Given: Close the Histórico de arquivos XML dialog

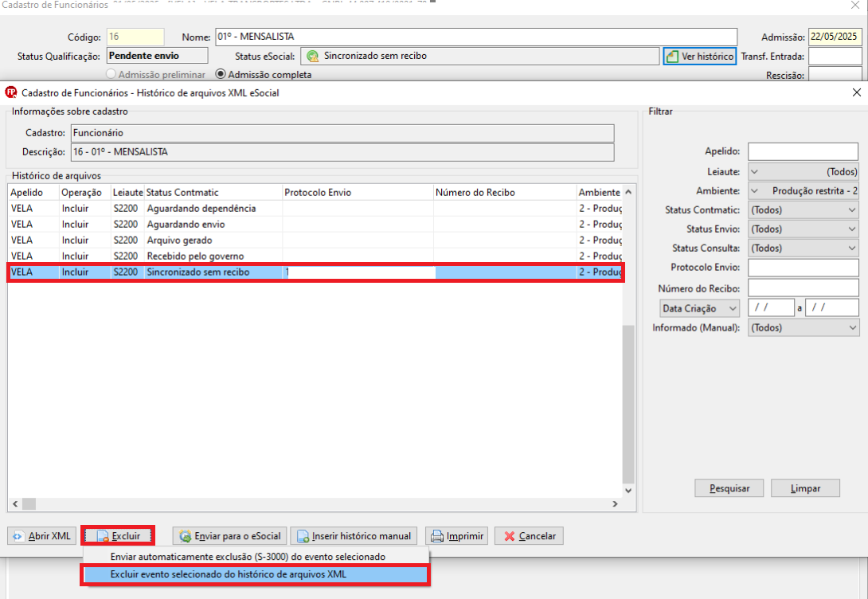Looking at the screenshot, I should point(856,92).
